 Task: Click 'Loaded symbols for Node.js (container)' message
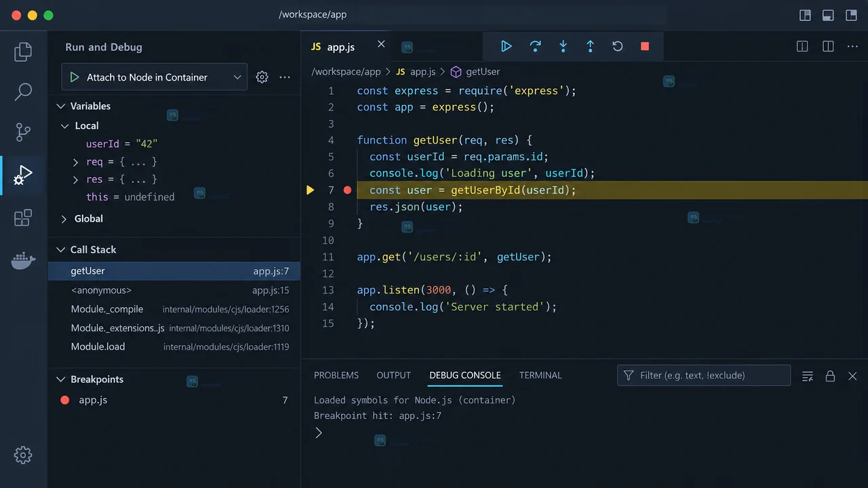(x=414, y=400)
